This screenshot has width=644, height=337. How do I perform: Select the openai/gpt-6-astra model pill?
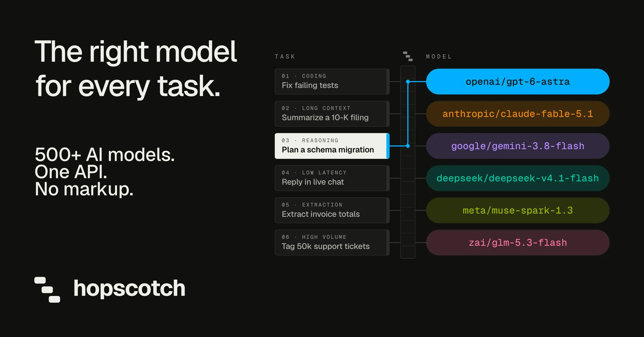click(518, 82)
